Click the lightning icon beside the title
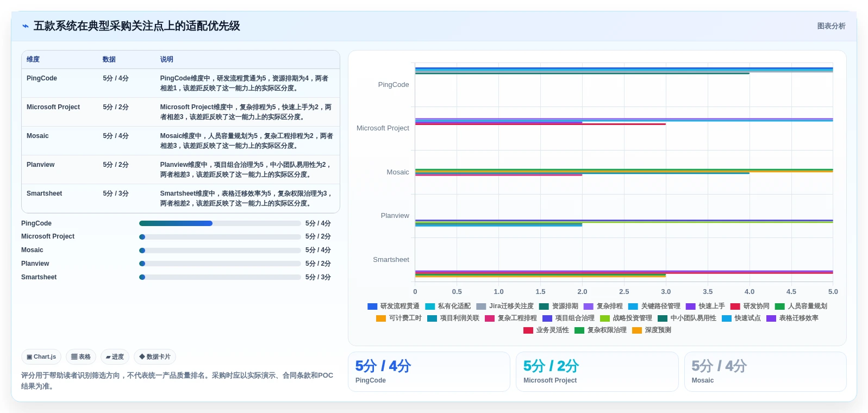Viewport: 868px width, 413px height. tap(26, 26)
